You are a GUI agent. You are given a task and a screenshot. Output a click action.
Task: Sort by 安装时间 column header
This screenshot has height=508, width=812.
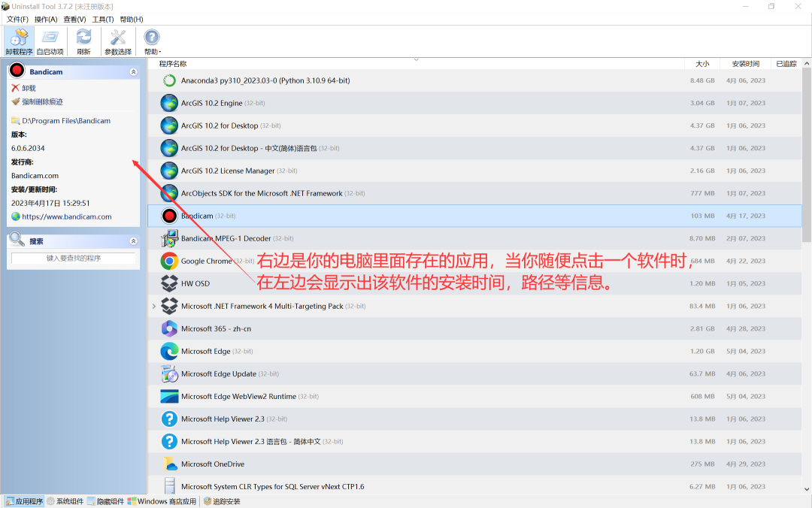click(746, 64)
